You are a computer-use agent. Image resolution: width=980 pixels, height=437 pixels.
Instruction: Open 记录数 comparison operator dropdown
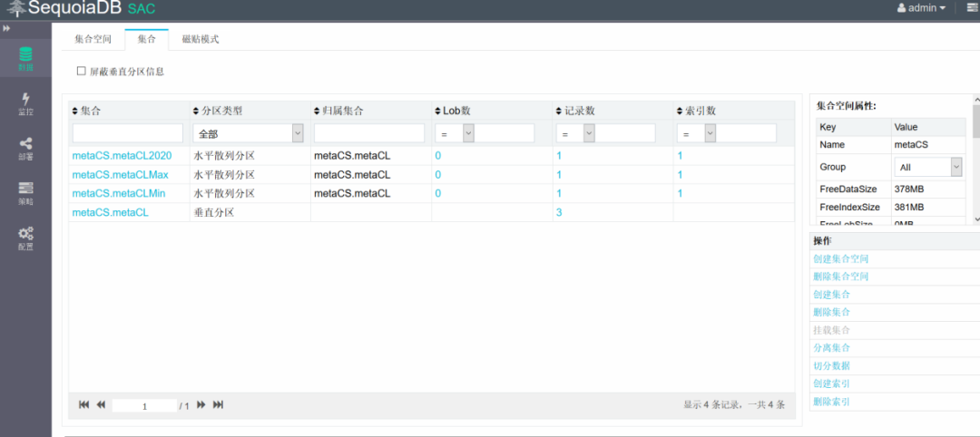click(x=576, y=133)
